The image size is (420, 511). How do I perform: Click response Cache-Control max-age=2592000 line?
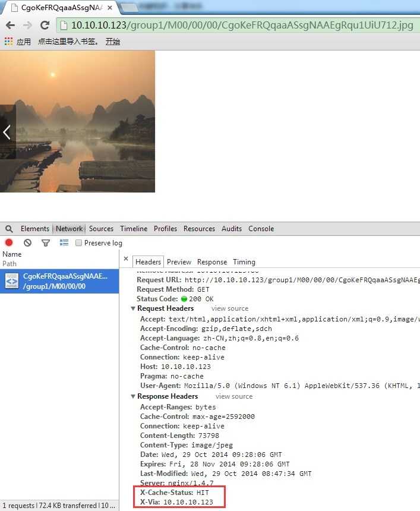tap(197, 417)
